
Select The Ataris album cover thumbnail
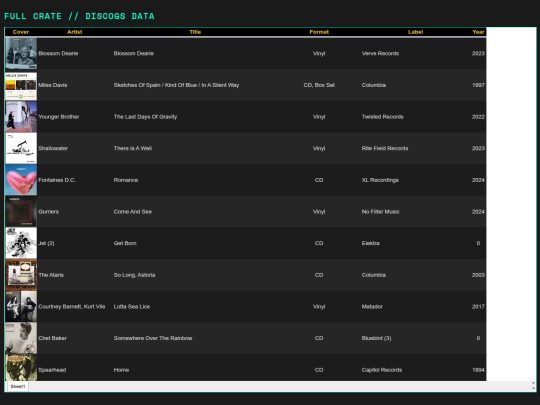click(21, 275)
